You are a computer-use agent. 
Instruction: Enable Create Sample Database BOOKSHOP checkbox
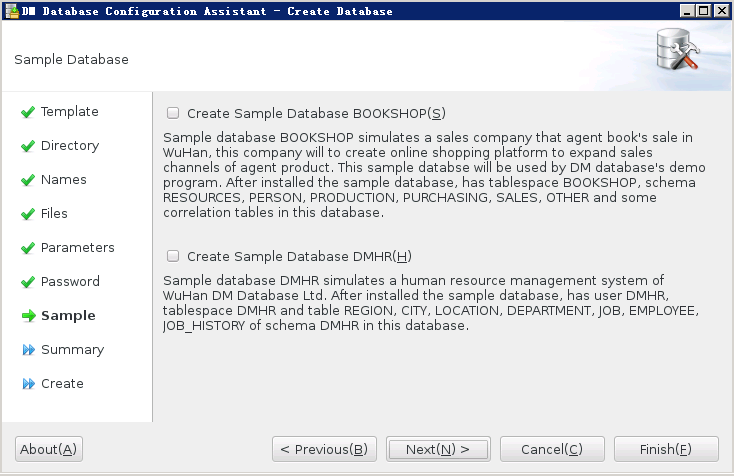coord(173,113)
